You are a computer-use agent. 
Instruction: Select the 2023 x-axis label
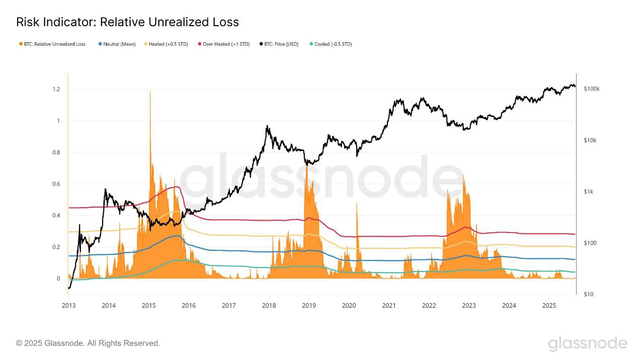469,305
